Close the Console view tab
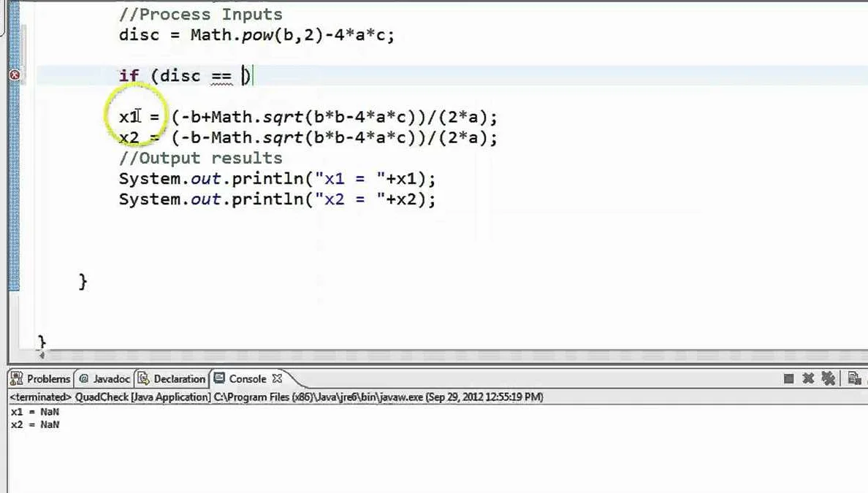 [277, 378]
